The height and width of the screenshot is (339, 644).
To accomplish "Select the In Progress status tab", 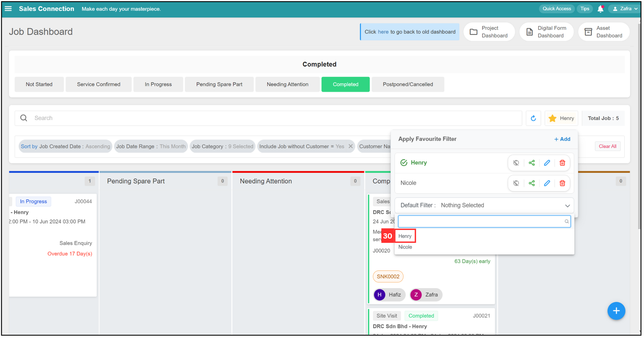I will 158,84.
